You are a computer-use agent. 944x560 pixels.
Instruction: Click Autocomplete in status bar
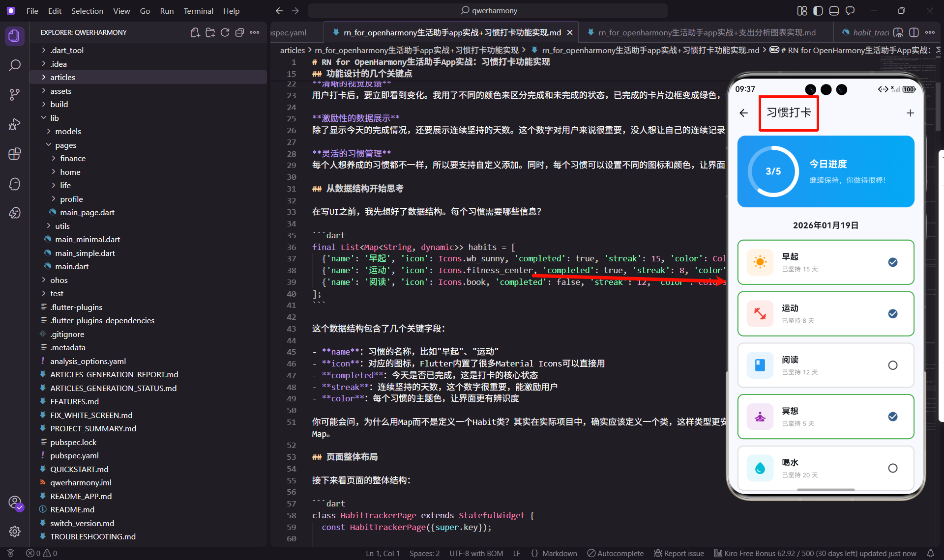(616, 553)
